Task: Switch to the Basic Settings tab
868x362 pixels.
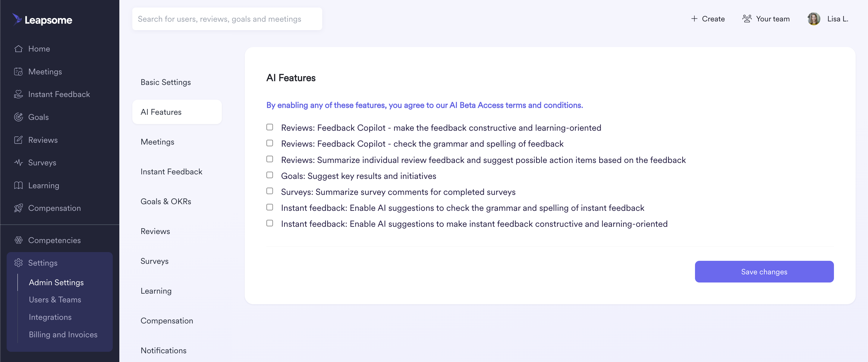Action: coord(165,83)
